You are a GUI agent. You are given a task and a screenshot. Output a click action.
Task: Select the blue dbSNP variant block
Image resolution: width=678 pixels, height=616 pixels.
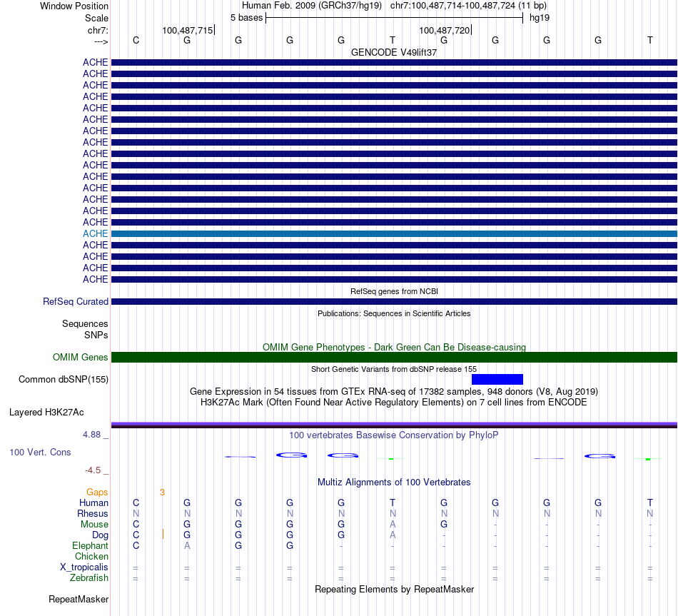497,379
